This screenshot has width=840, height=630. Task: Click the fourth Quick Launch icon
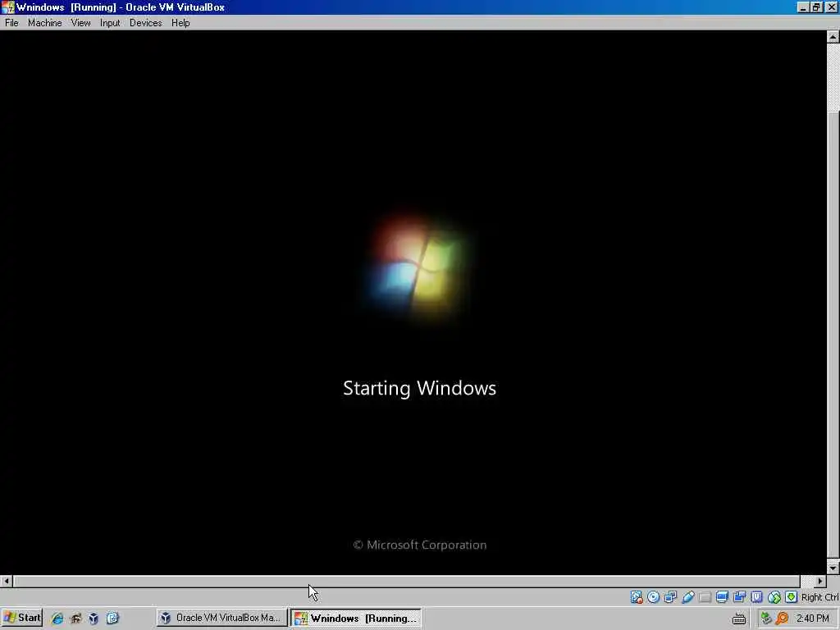point(112,619)
